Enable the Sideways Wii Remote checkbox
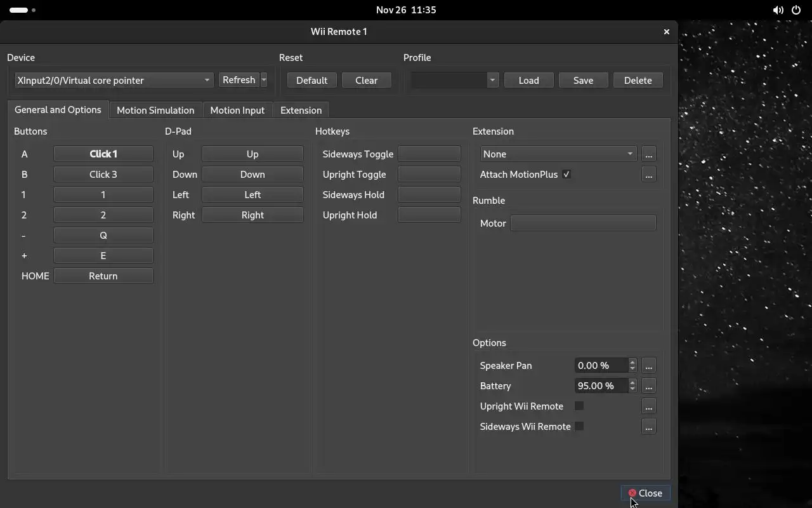The height and width of the screenshot is (508, 812). [579, 426]
